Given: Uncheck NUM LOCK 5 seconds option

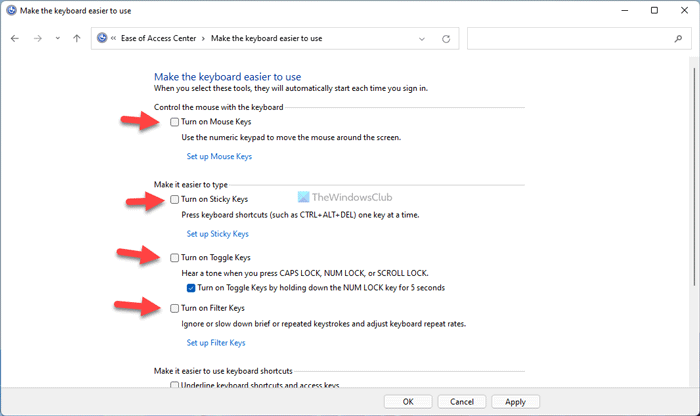Looking at the screenshot, I should tap(191, 288).
